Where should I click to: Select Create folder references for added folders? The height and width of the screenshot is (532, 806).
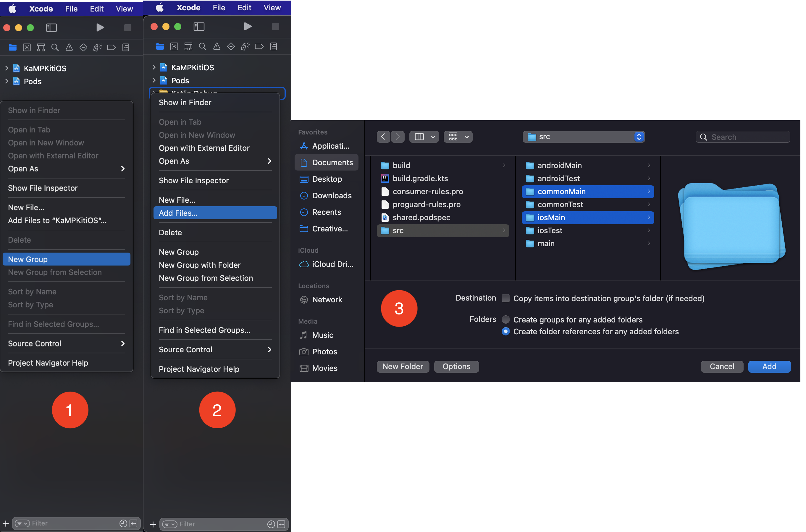505,332
